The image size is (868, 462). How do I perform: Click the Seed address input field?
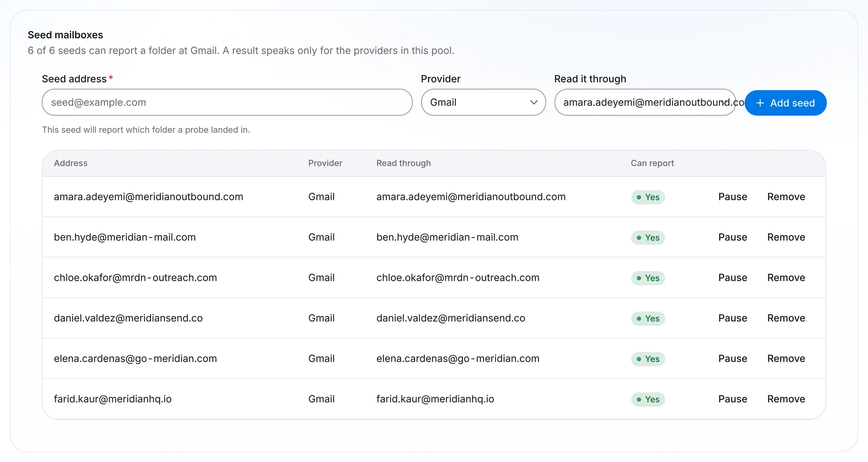point(227,102)
